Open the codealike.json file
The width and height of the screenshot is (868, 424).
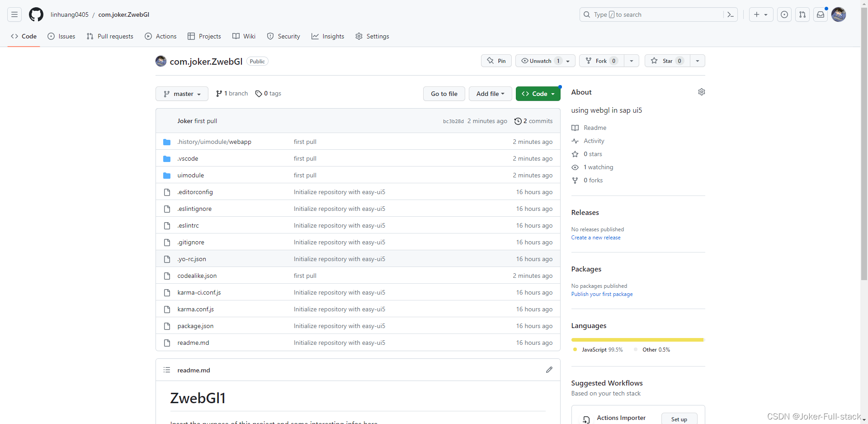tap(197, 276)
